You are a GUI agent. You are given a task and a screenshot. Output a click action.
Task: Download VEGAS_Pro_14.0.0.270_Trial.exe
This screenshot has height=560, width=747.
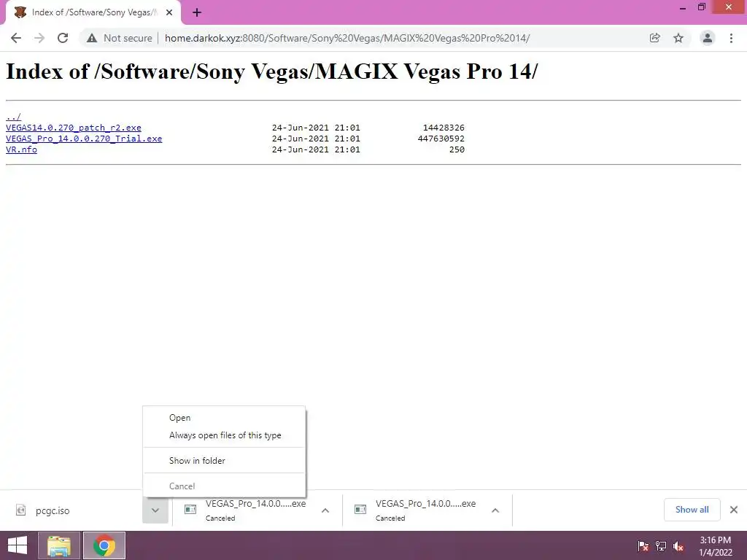point(84,139)
